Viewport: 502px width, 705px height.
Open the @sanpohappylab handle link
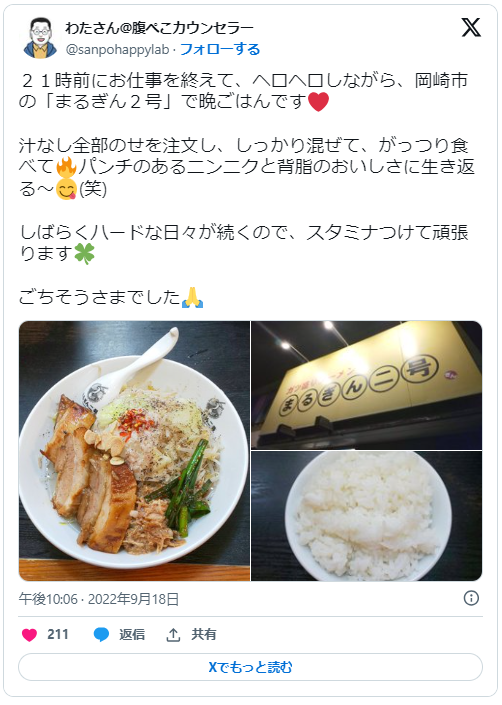(x=117, y=49)
